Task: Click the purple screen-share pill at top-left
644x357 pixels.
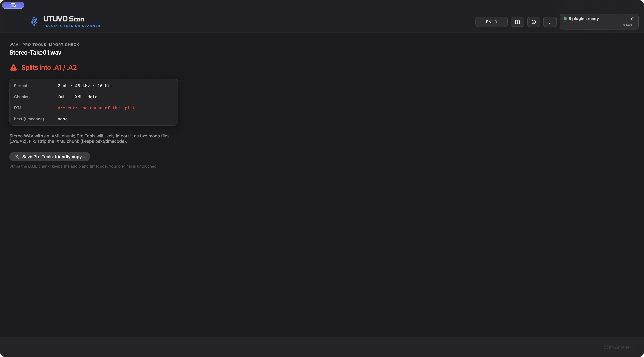Action: pyautogui.click(x=13, y=5)
